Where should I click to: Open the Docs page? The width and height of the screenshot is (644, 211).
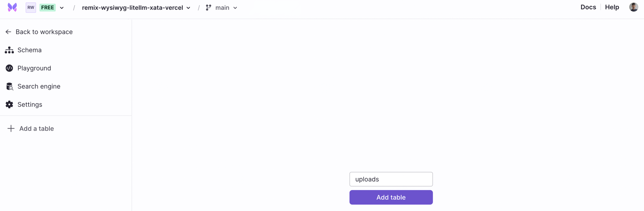coord(588,7)
